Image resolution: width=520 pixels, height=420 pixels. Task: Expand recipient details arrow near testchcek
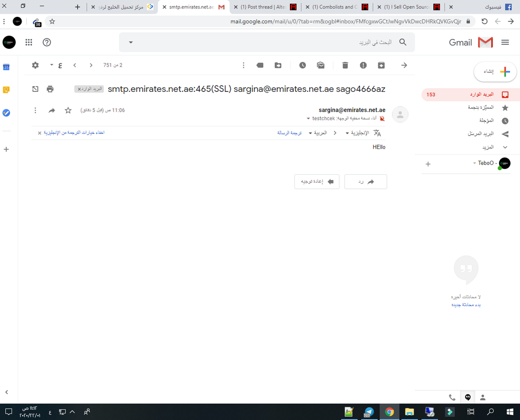tap(308, 119)
